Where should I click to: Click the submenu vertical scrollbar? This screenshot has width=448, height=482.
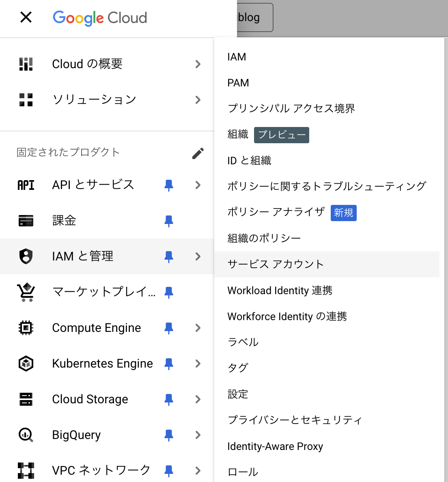[x=446, y=260]
